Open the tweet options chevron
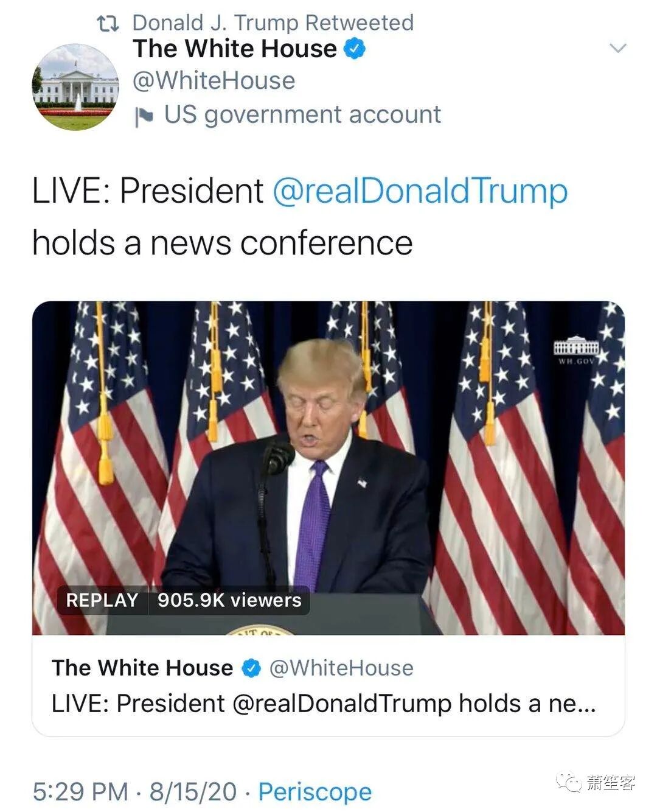Screen dimensions: 657x812 click(x=618, y=47)
